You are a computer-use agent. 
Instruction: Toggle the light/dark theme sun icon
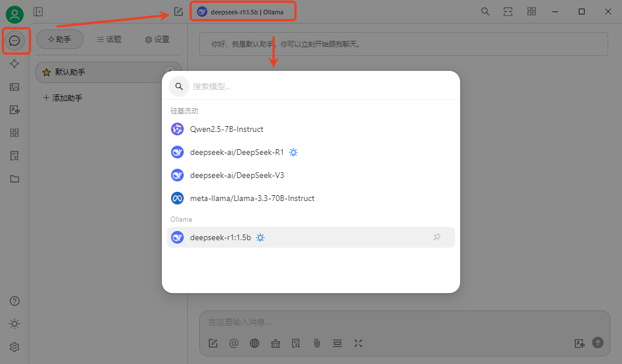point(14,324)
